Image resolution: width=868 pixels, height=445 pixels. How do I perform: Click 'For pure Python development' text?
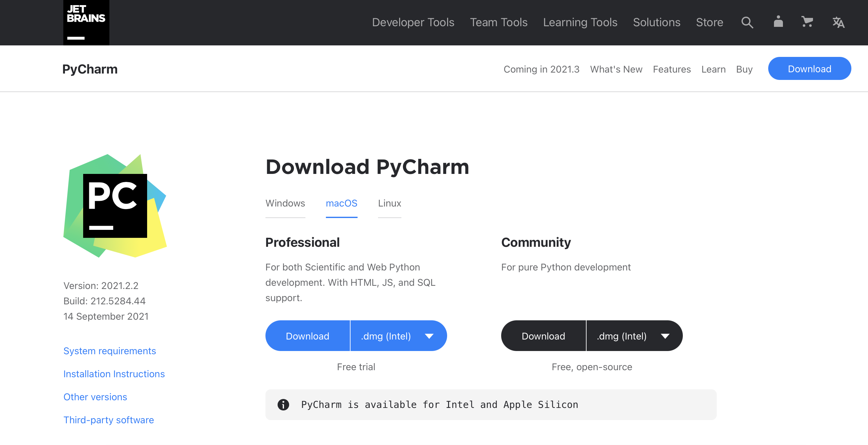click(566, 267)
